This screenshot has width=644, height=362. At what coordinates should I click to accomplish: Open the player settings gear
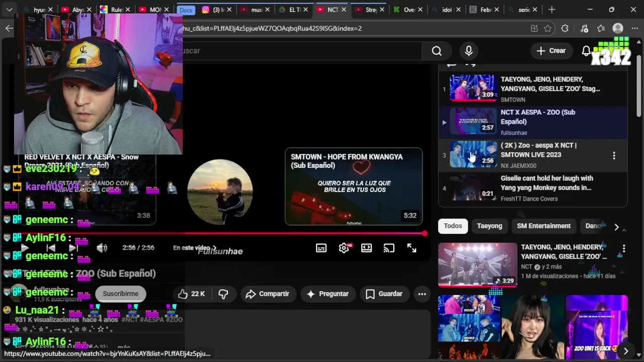(344, 248)
